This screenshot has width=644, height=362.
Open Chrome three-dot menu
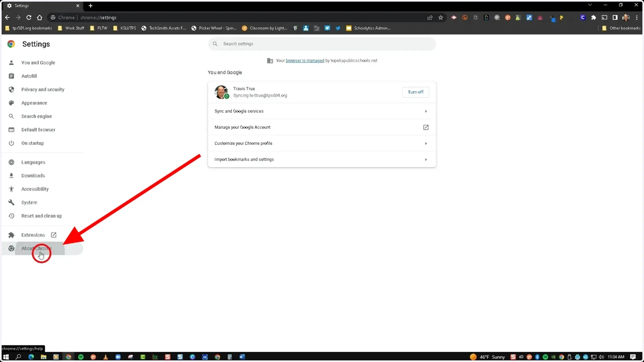point(636,18)
